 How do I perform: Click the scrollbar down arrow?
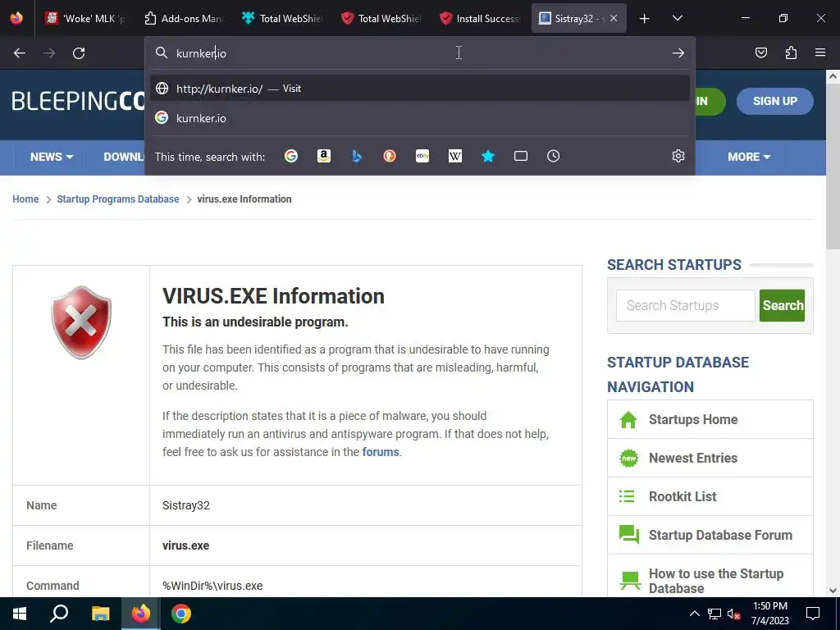tap(833, 591)
